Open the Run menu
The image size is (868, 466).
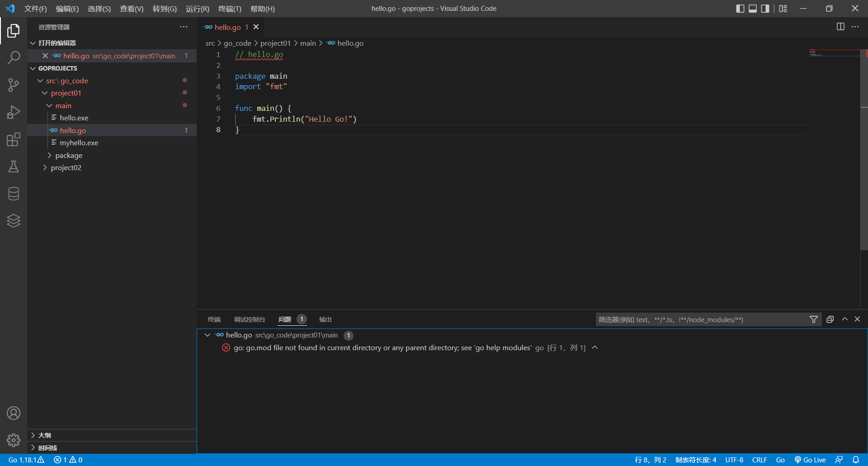point(198,9)
